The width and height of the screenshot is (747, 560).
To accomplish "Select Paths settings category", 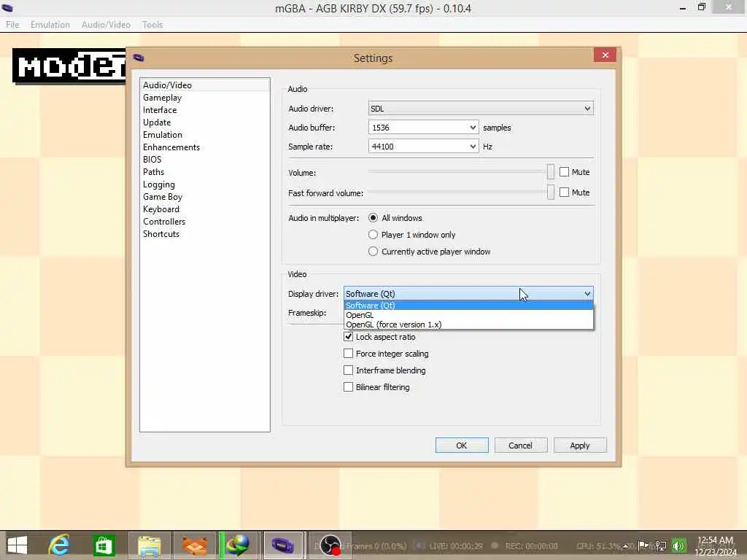I will pos(205,172).
